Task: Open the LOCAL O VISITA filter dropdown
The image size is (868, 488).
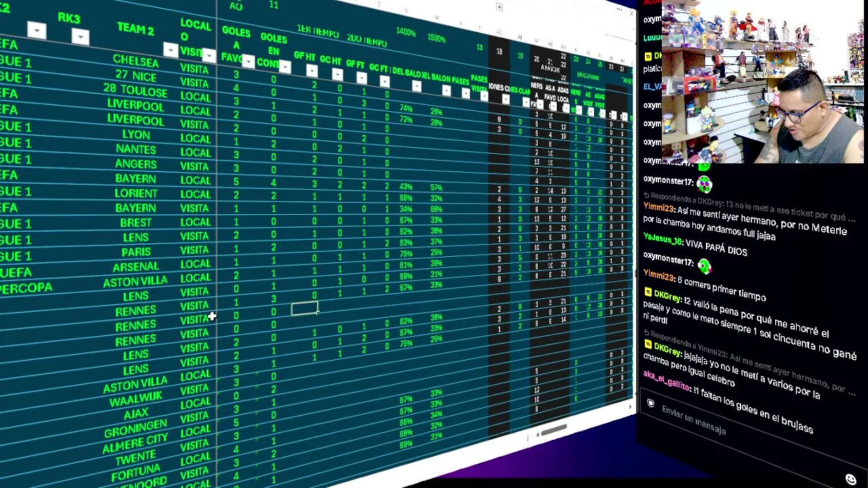Action: point(208,56)
